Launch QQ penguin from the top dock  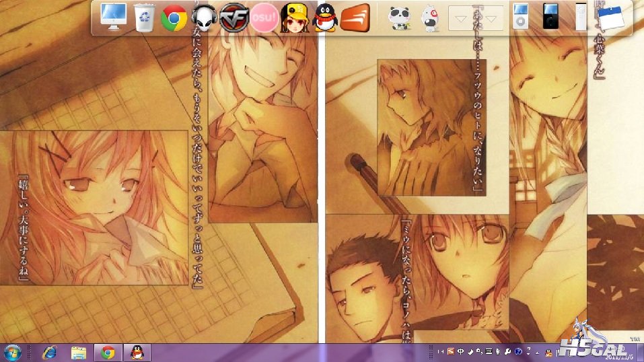click(325, 17)
